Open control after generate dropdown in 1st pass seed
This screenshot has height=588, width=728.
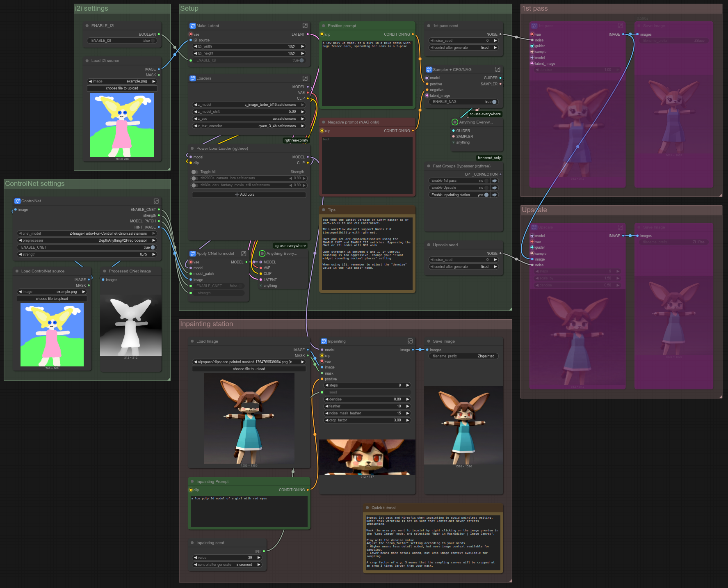463,48
